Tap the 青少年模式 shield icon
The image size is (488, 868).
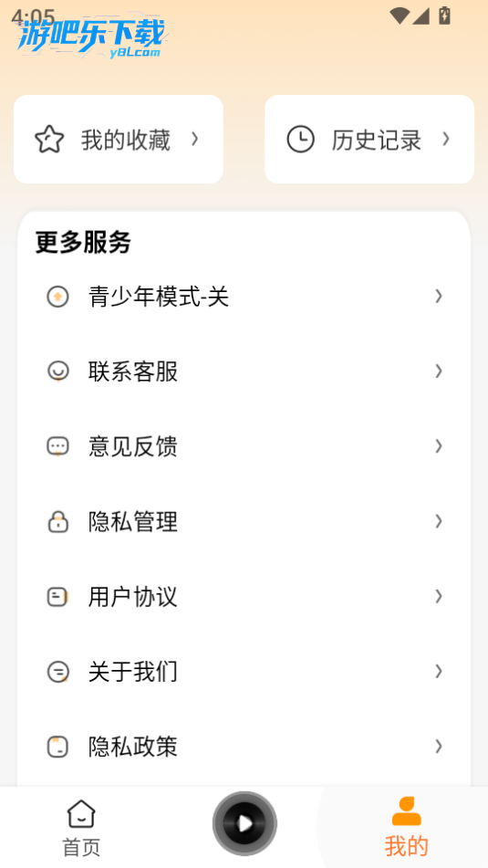point(57,297)
